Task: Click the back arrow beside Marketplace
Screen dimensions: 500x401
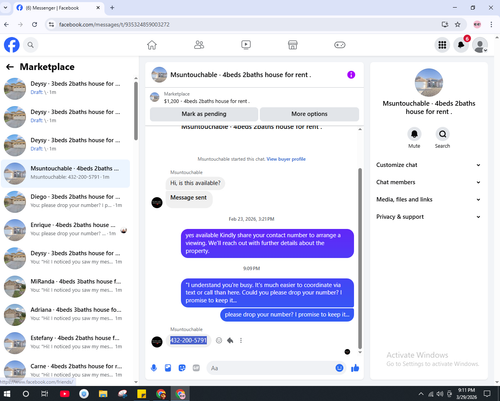Action: pos(10,67)
